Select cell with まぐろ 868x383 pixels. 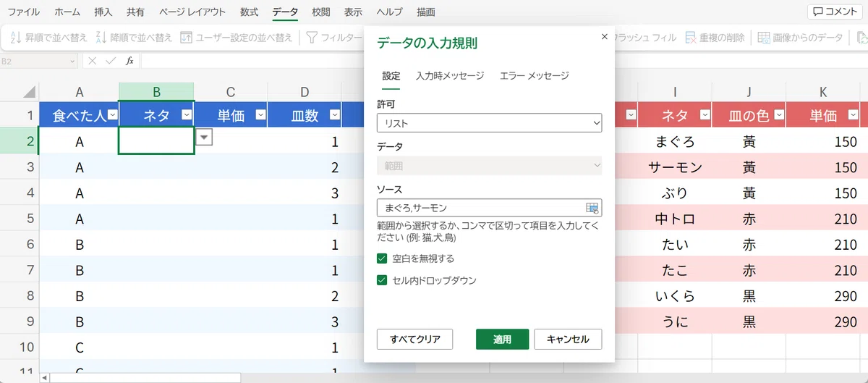(674, 141)
